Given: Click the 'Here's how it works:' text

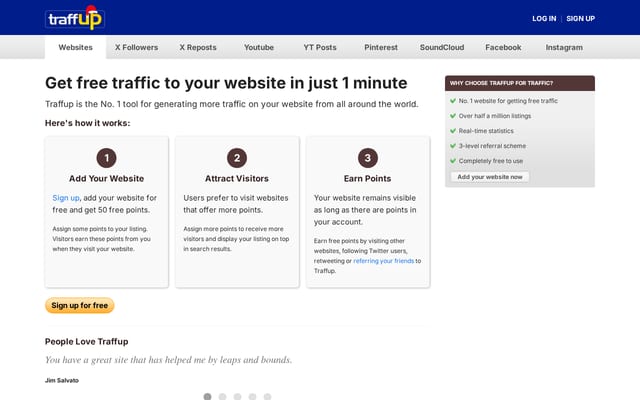Looking at the screenshot, I should click(87, 123).
